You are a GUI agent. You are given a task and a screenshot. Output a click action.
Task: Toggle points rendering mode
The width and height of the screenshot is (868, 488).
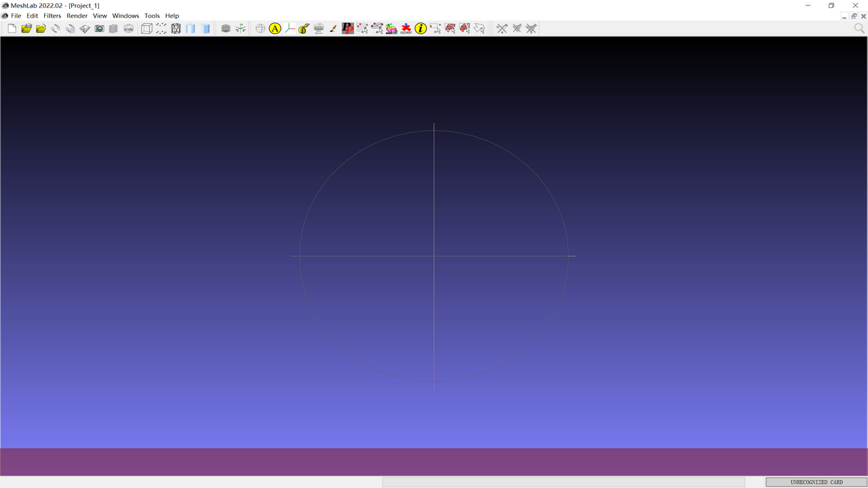coord(161,28)
